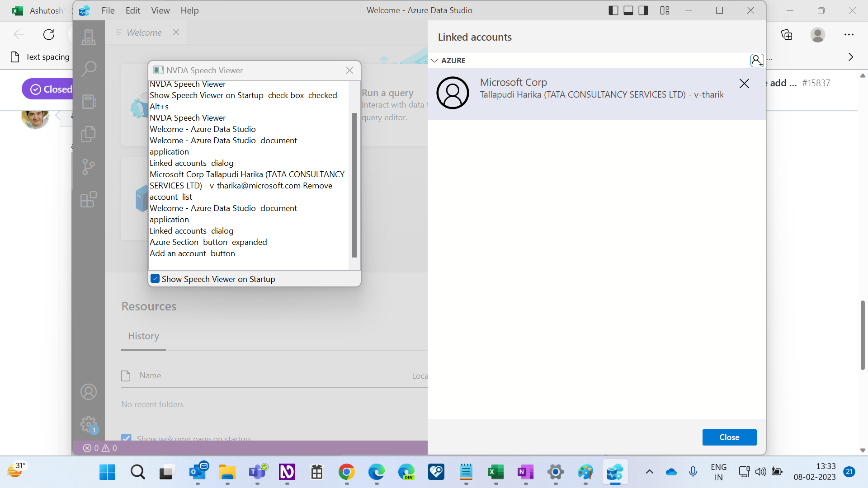Toggle the primary sidebar visibility
Viewport: 868px width, 488px height.
pos(613,10)
